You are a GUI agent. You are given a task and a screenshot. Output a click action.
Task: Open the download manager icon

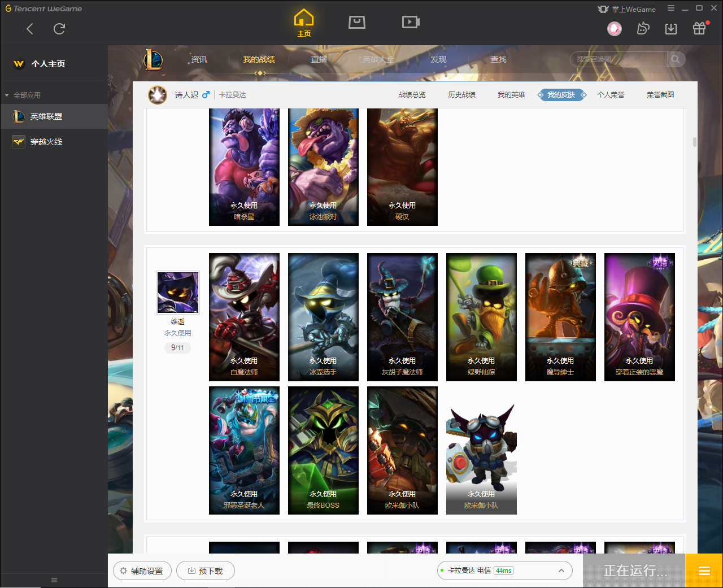[x=671, y=28]
